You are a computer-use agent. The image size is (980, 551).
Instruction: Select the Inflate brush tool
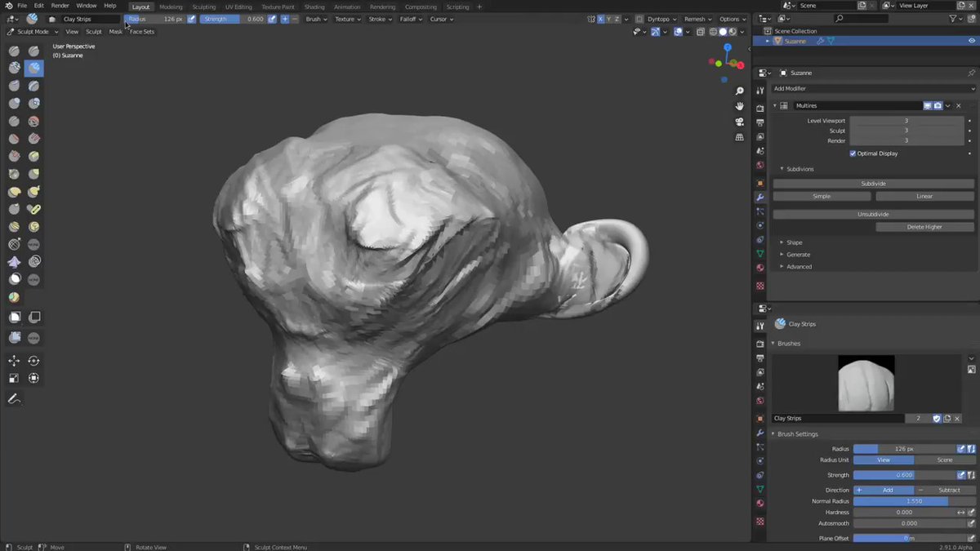(x=15, y=104)
